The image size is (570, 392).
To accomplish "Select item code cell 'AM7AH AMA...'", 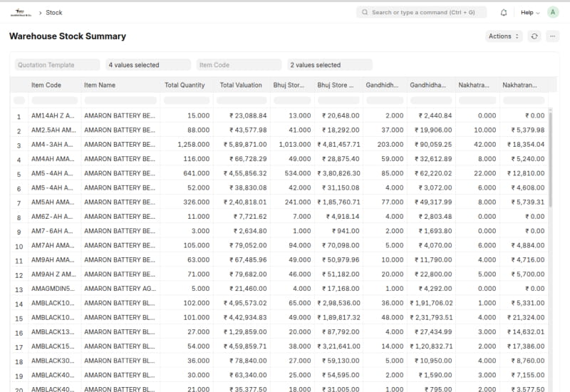I will (53, 245).
